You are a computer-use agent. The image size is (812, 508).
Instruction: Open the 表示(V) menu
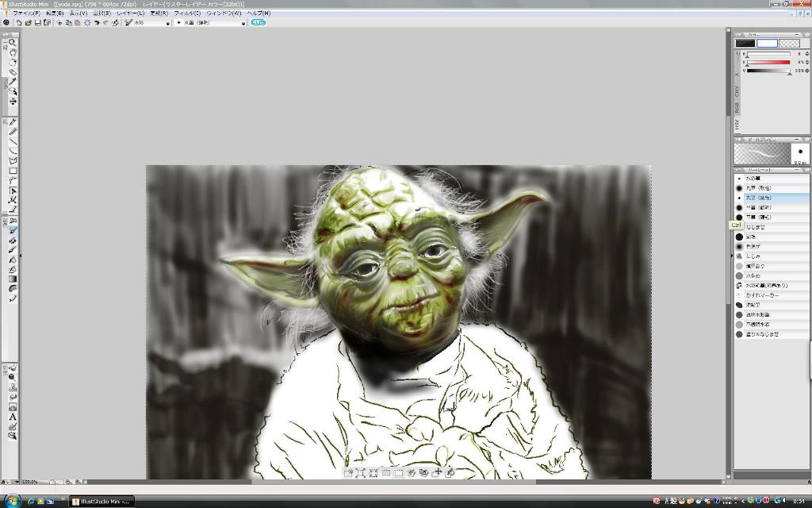(79, 13)
